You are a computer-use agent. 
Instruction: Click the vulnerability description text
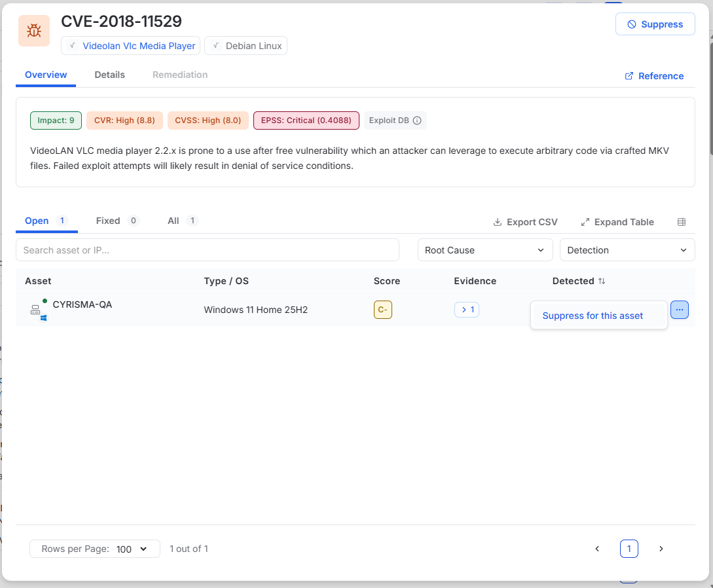tap(349, 158)
